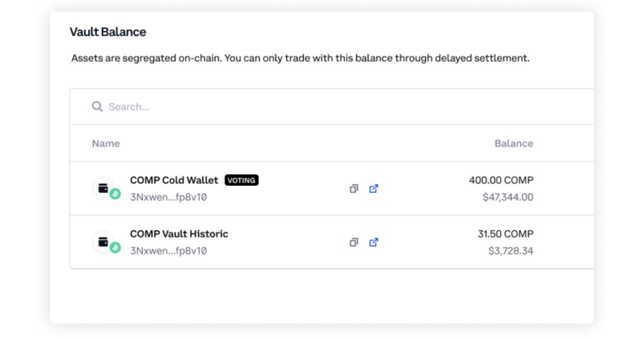Select the COMP Vault Historic name

179,234
